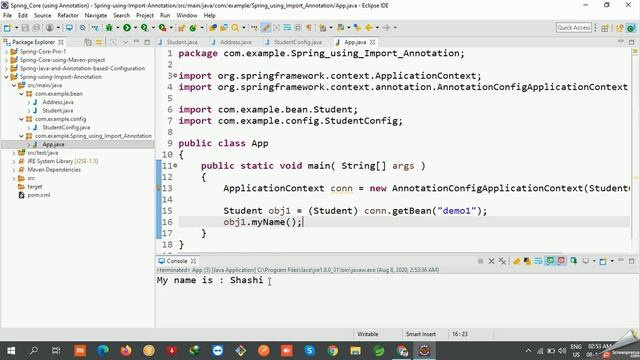This screenshot has width=640, height=360.
Task: Click the Debug bug icon
Action: [109, 28]
